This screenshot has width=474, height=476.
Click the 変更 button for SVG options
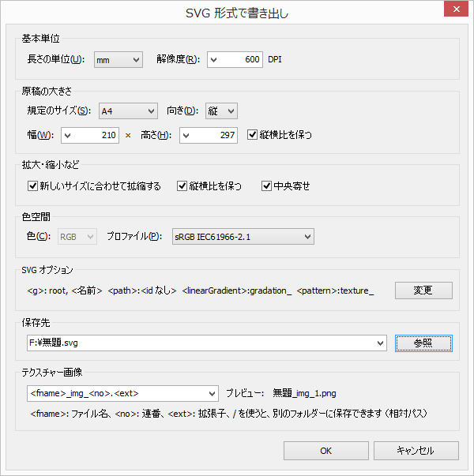[423, 290]
